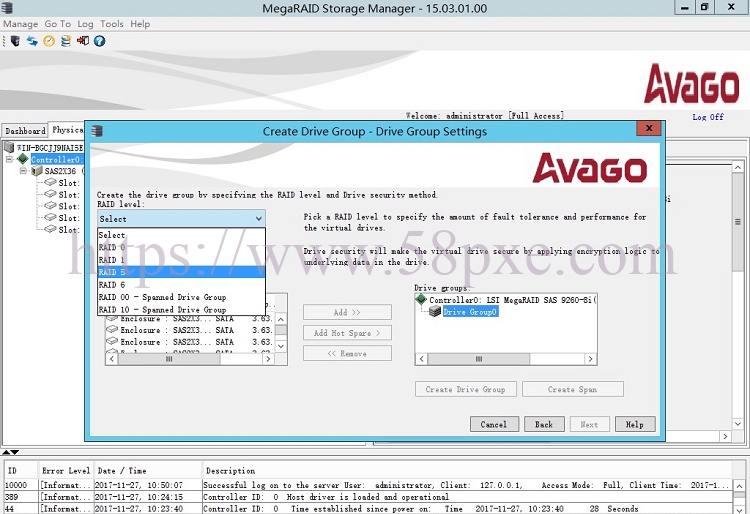750x514 pixels.
Task: Click the create virtual drive toolbar icon
Action: [x=66, y=41]
